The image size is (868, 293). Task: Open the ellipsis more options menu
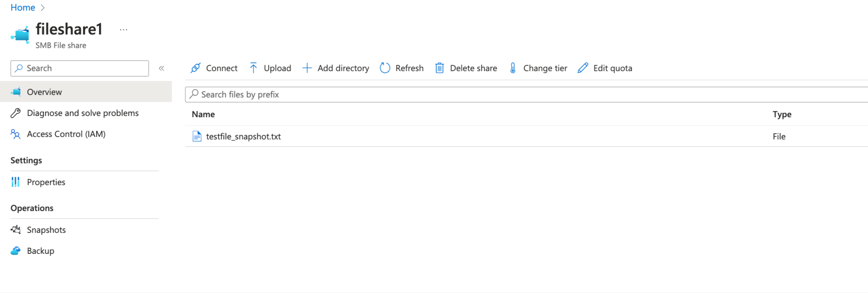(124, 30)
